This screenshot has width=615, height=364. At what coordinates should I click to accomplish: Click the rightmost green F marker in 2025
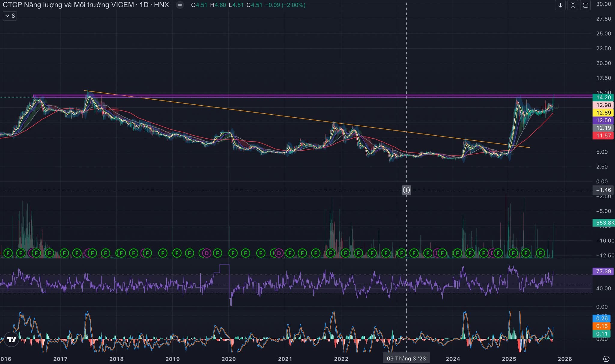[x=540, y=253]
